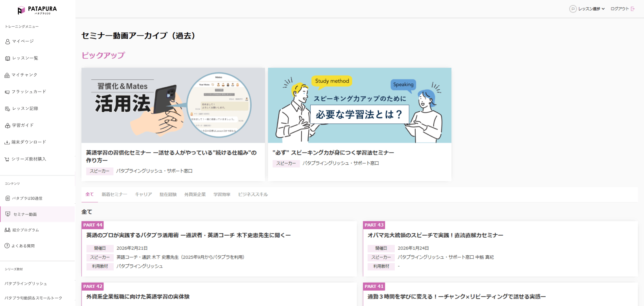Screen dimensions: 644x306
Task: Open "必ず"スピーキング力が身につく学習法セミナー title
Action: click(x=333, y=153)
